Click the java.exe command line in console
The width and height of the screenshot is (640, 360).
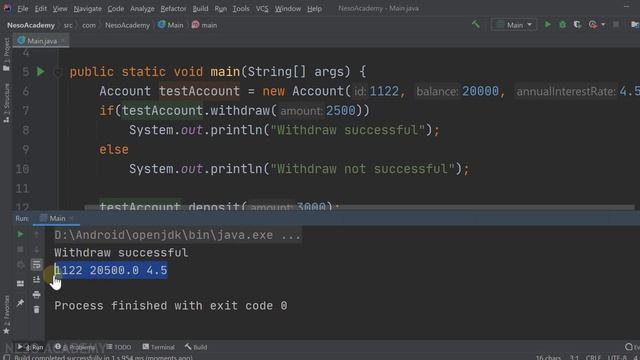(178, 235)
